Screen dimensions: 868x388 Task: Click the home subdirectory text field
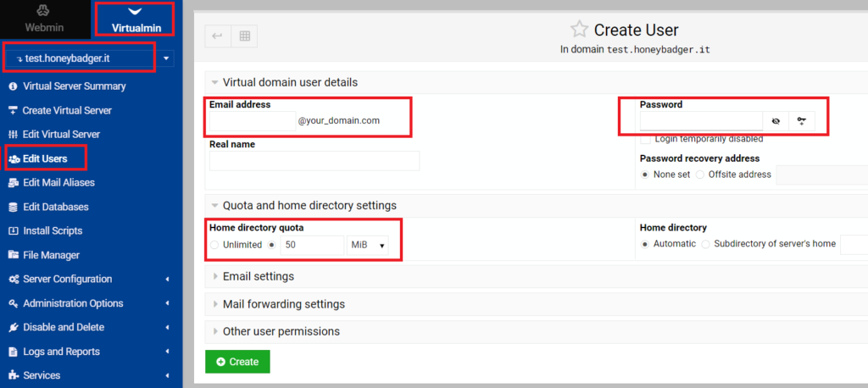coord(854,244)
